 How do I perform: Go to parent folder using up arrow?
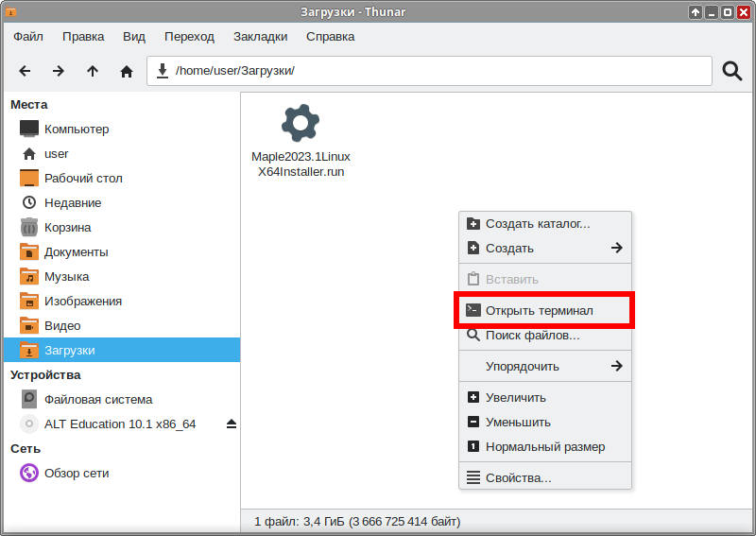pos(93,71)
